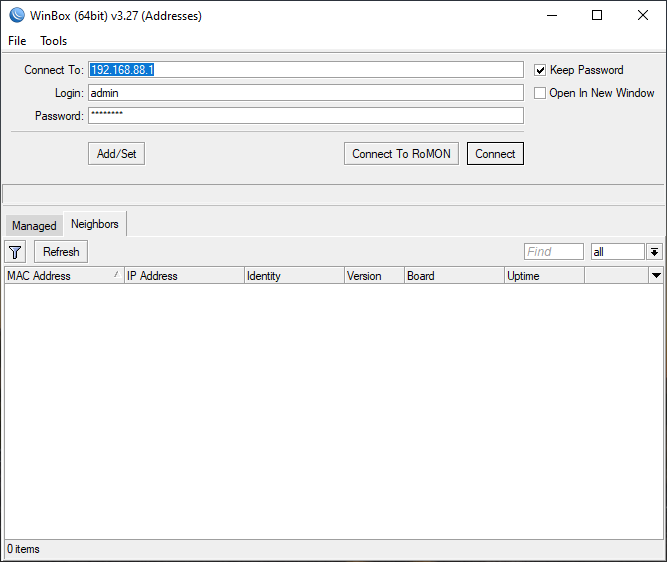Sort by MAC Address column header

[x=64, y=276]
